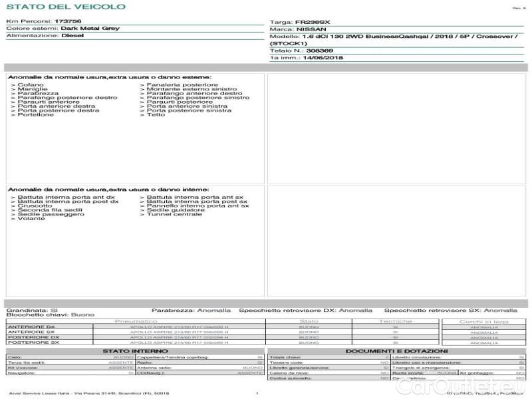Click the 'Maniglie' list entry
532x399 pixels.
pos(33,89)
